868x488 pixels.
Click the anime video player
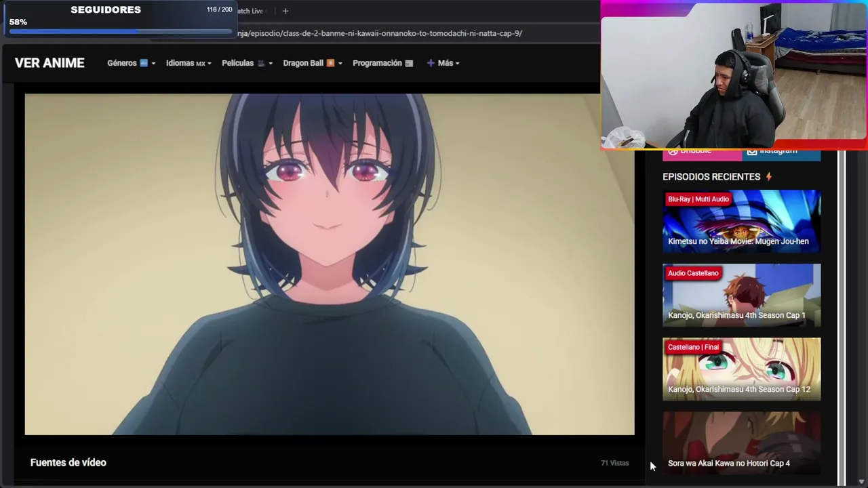330,264
